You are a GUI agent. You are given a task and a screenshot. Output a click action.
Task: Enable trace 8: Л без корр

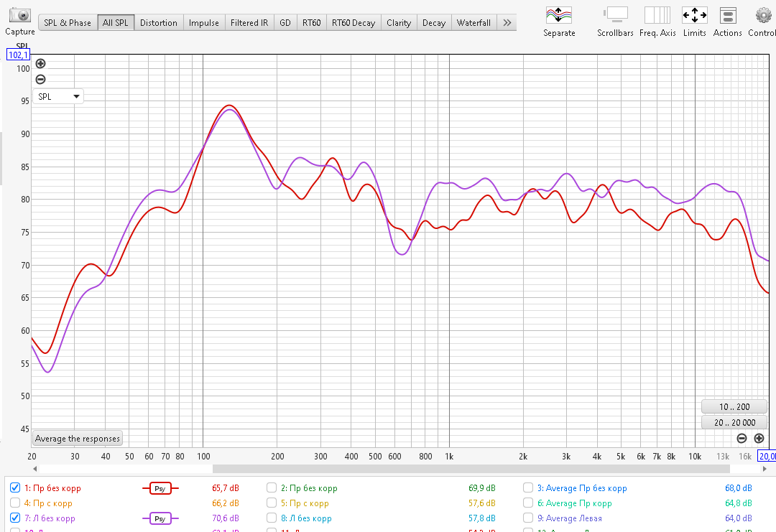(272, 518)
